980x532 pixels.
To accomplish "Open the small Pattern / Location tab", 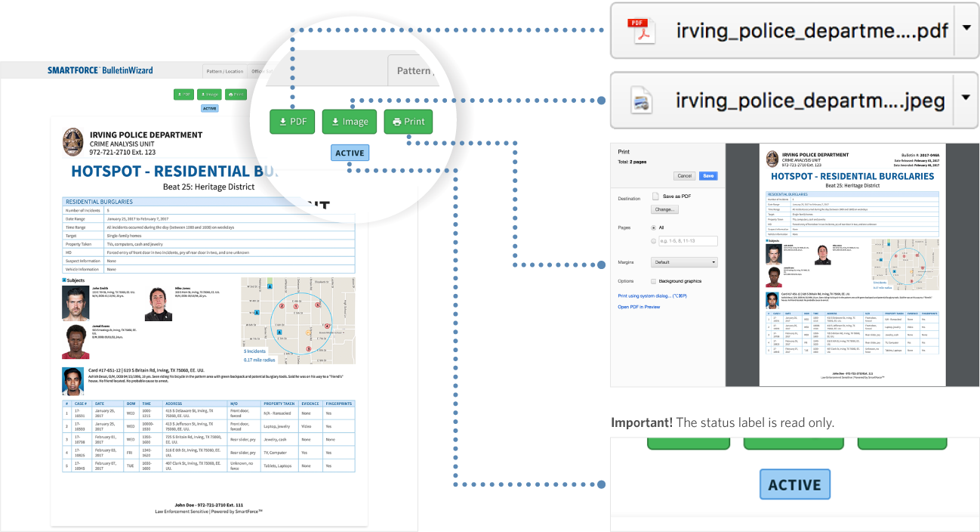I will pos(225,71).
